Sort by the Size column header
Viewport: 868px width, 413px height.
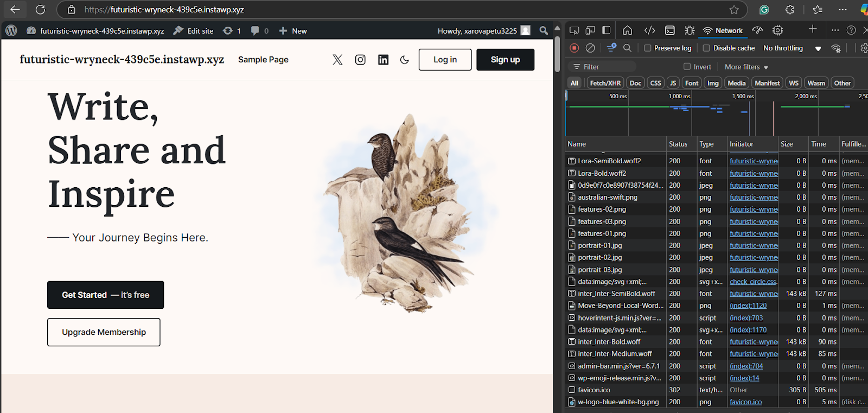793,144
